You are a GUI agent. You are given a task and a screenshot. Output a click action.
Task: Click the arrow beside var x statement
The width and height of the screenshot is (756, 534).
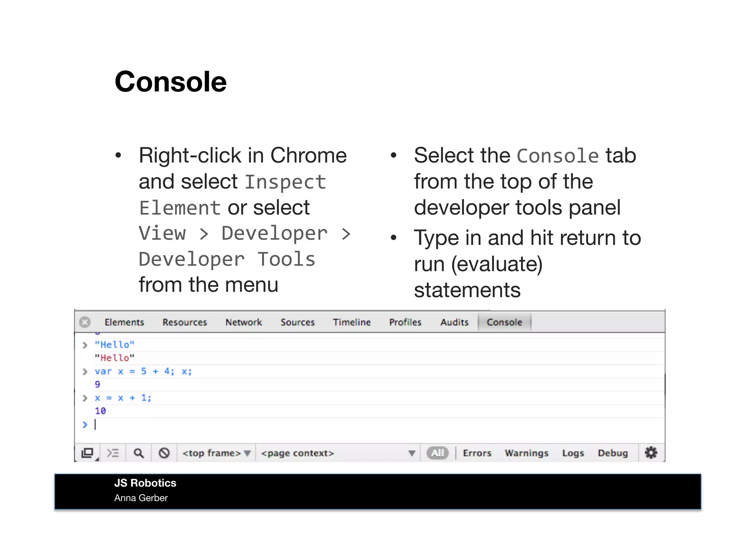click(85, 372)
